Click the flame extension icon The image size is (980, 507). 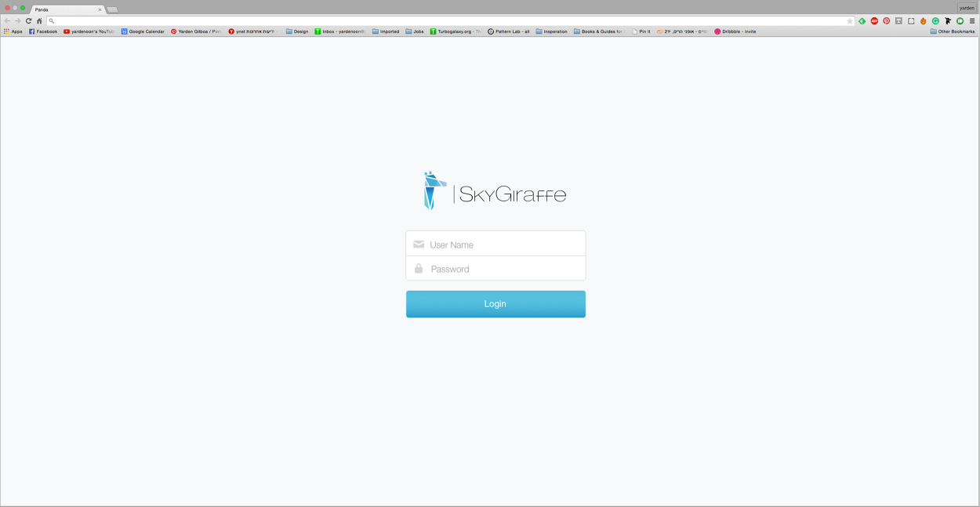(x=923, y=20)
